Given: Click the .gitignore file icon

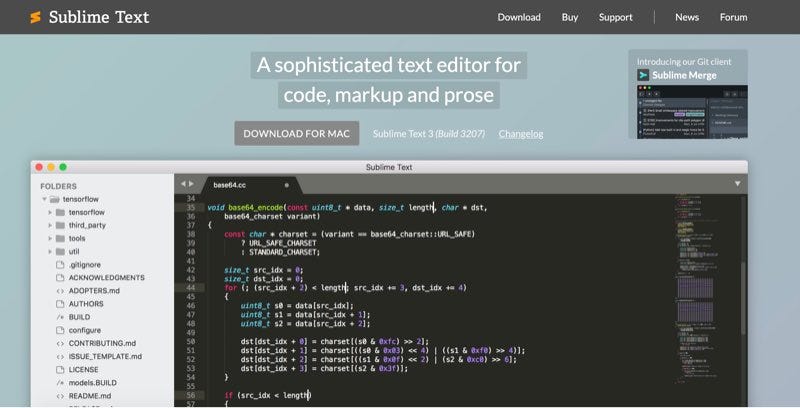Looking at the screenshot, I should [60, 265].
